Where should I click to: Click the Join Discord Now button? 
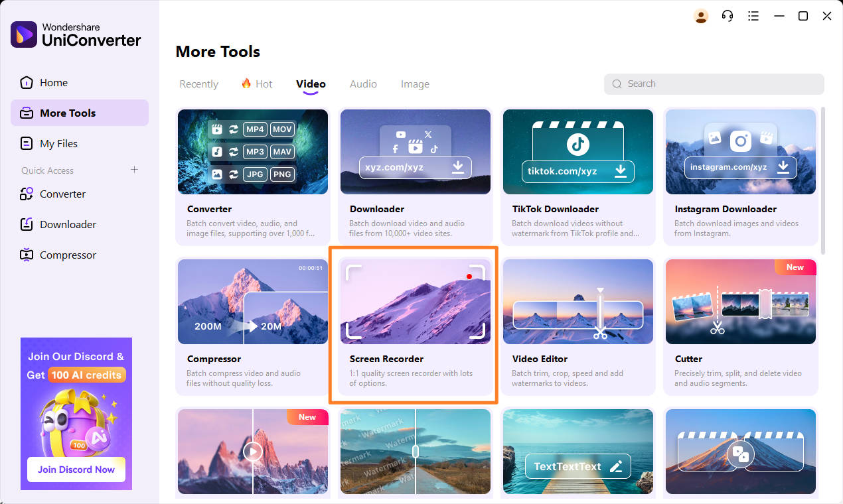click(x=76, y=470)
